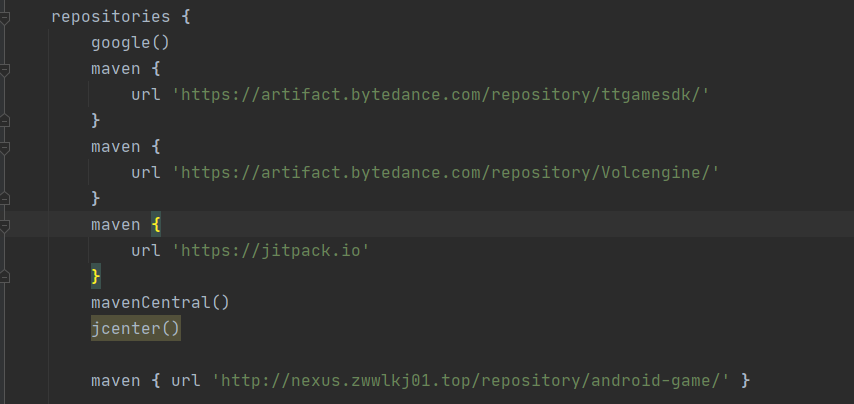This screenshot has width=854, height=404.
Task: Click the highlighted yellow closing brace
Action: (96, 276)
